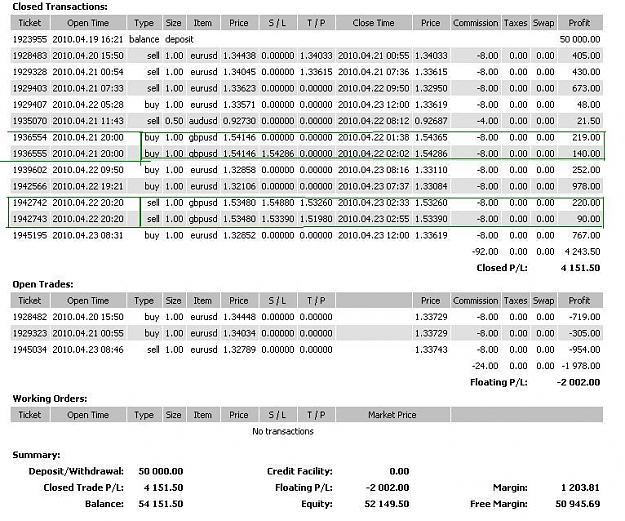625x521 pixels.
Task: Click the 50 000.00 deposit profit value
Action: 580,39
